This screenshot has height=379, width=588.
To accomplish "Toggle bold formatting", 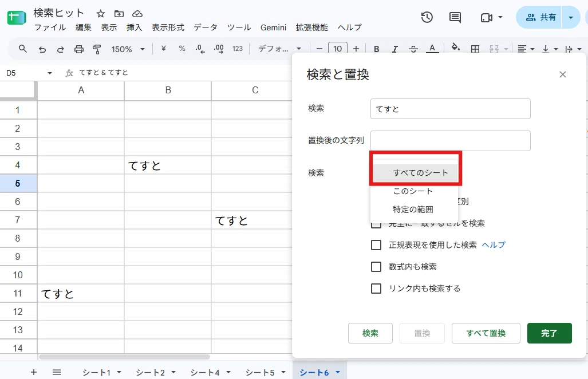I will coord(377,49).
